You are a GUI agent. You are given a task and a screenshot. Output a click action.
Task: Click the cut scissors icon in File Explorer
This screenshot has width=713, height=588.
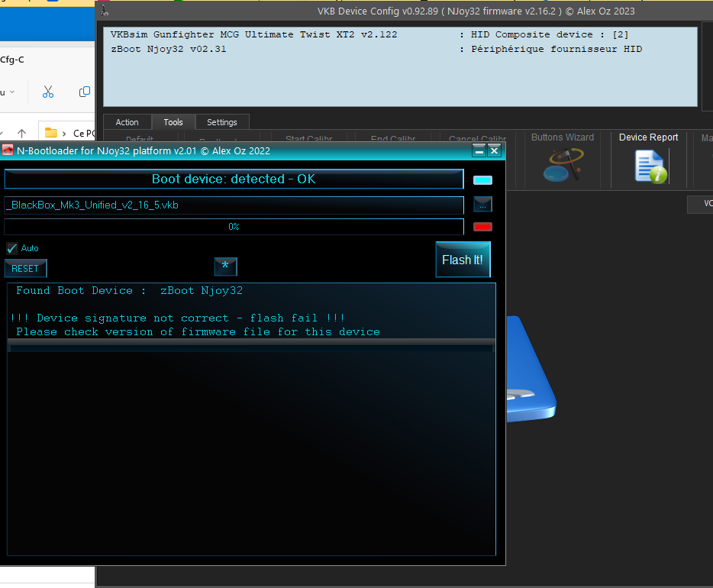48,92
